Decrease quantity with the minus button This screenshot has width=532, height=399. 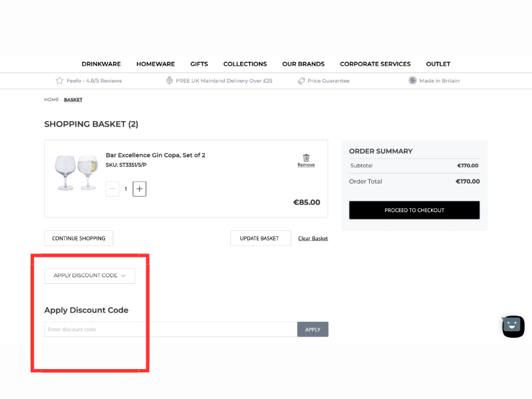[112, 189]
